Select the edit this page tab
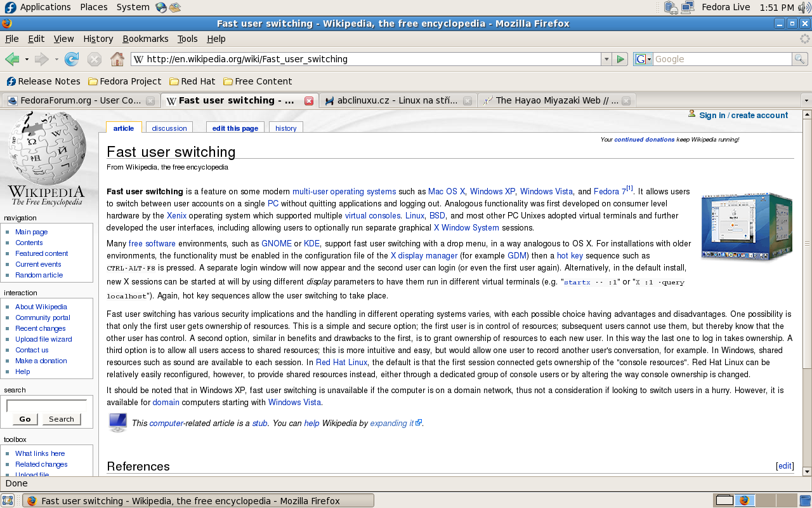Screen dimensions: 812x508 point(235,128)
